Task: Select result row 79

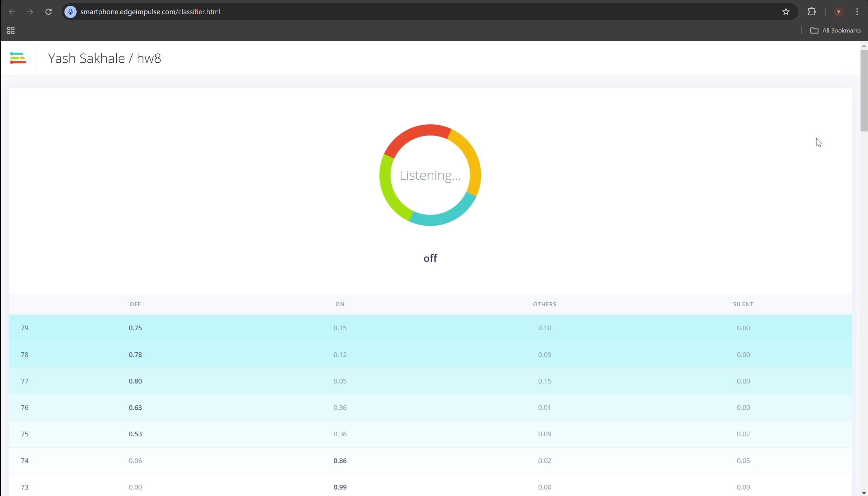Action: click(24, 328)
